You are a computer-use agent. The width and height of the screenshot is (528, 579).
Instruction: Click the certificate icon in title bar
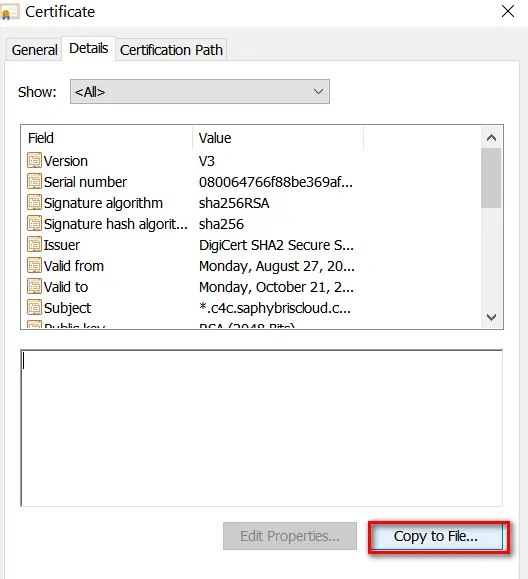(9, 13)
